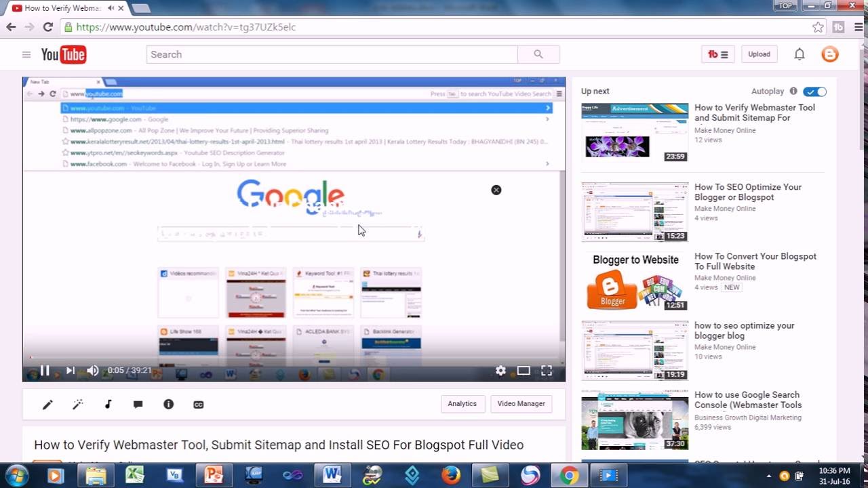Open 'how to seo optimize your blogger blog'
This screenshot has width=868, height=488.
tap(745, 331)
